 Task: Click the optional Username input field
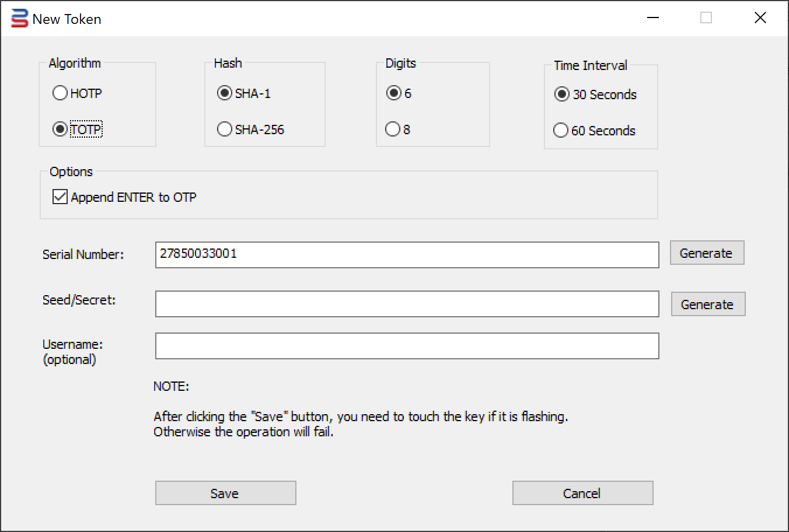click(x=407, y=346)
